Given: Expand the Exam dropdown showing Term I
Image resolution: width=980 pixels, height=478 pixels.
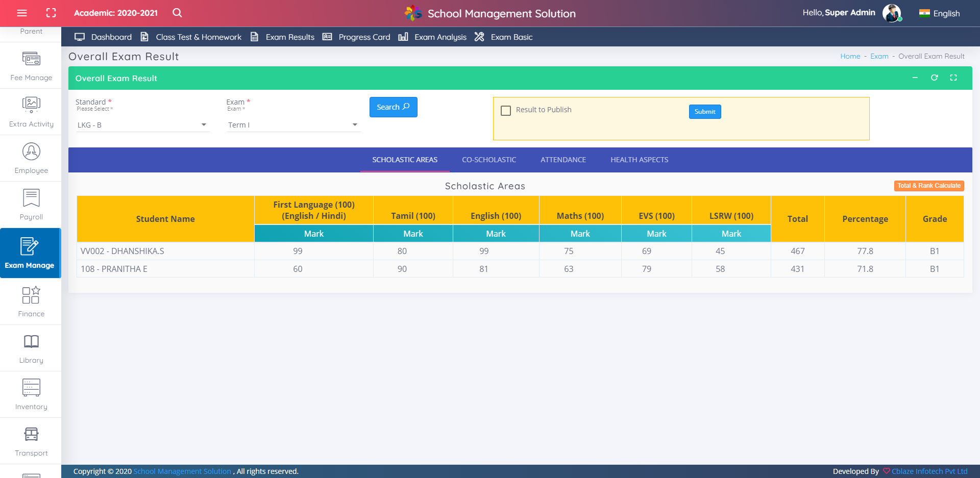Looking at the screenshot, I should (293, 125).
